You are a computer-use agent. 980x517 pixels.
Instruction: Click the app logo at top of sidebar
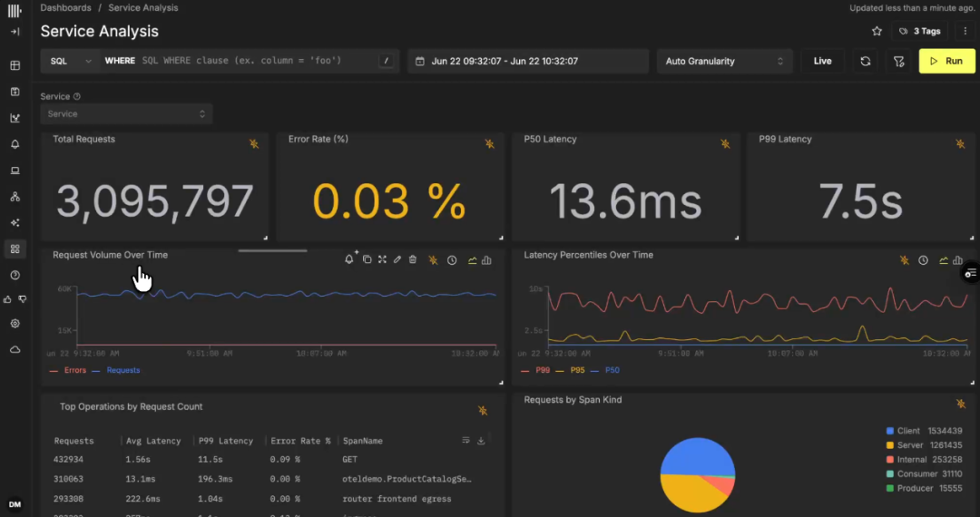point(15,11)
